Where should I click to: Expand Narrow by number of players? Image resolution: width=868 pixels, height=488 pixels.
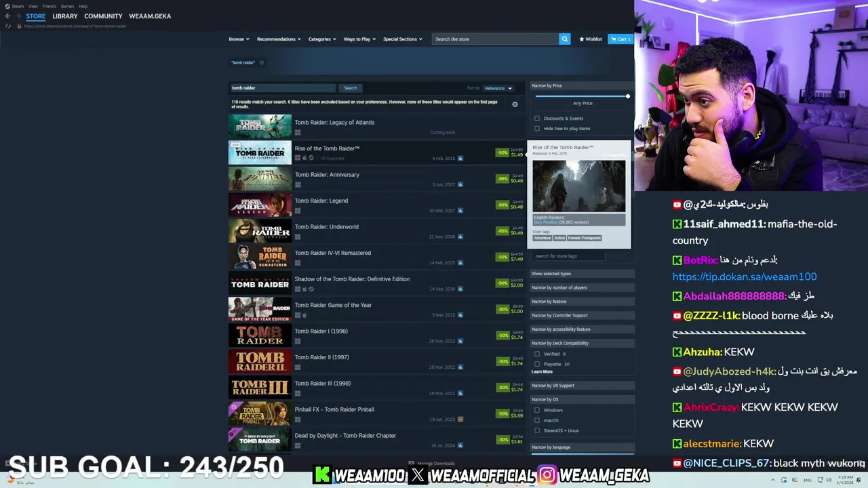[x=582, y=287]
